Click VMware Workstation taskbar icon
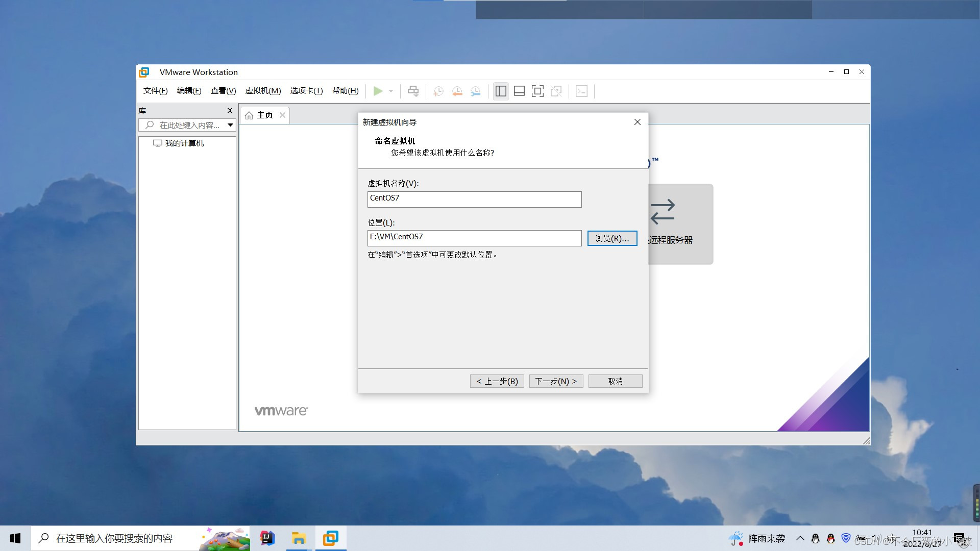The width and height of the screenshot is (980, 551). click(331, 538)
